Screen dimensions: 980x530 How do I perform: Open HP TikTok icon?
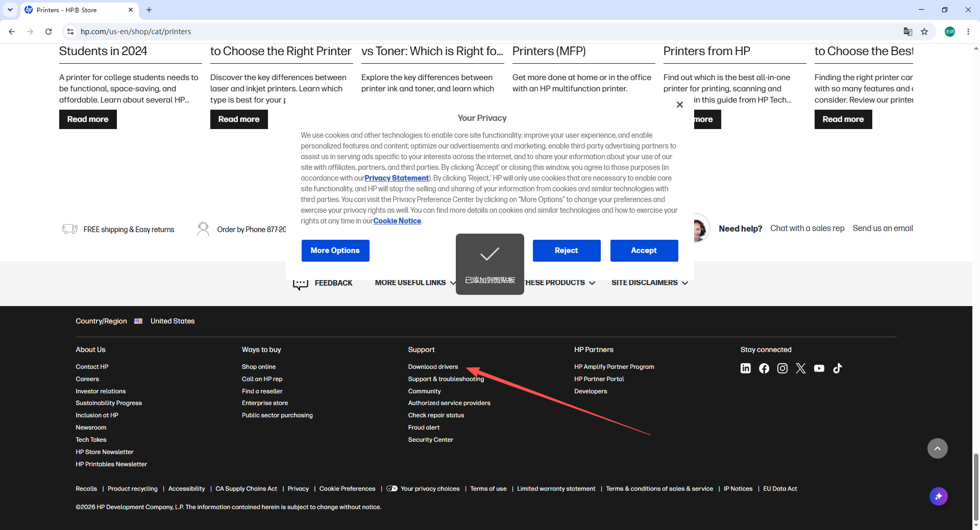(x=837, y=368)
